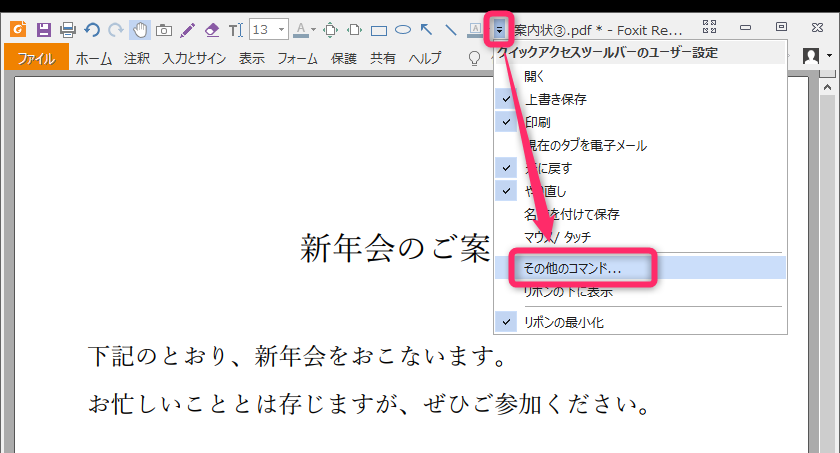Choose その他のコマンド... from the menu
Screen dimensions: 840x453
573,269
